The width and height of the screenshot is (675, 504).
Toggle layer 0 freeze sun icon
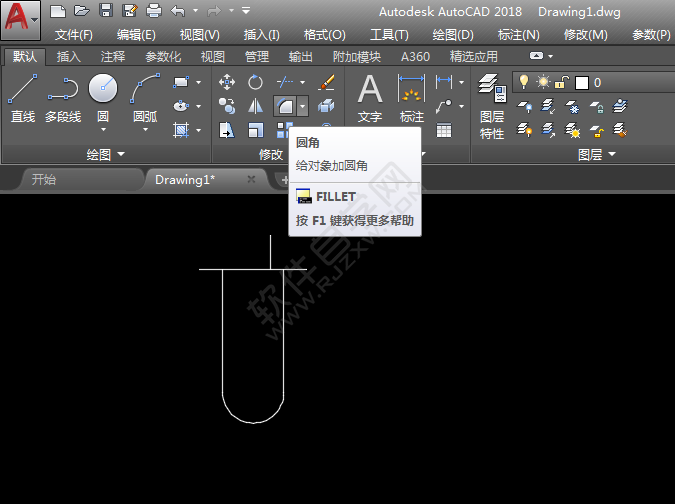[543, 82]
